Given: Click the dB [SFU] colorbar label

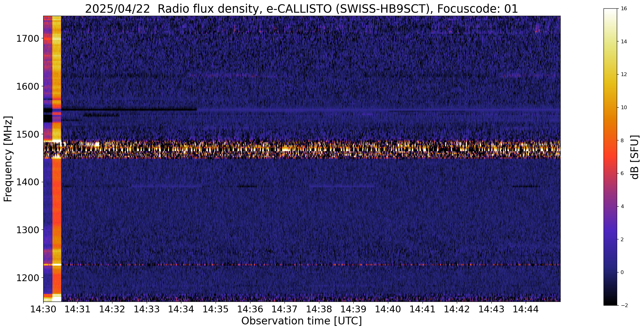Looking at the screenshot, I should pyautogui.click(x=635, y=157).
